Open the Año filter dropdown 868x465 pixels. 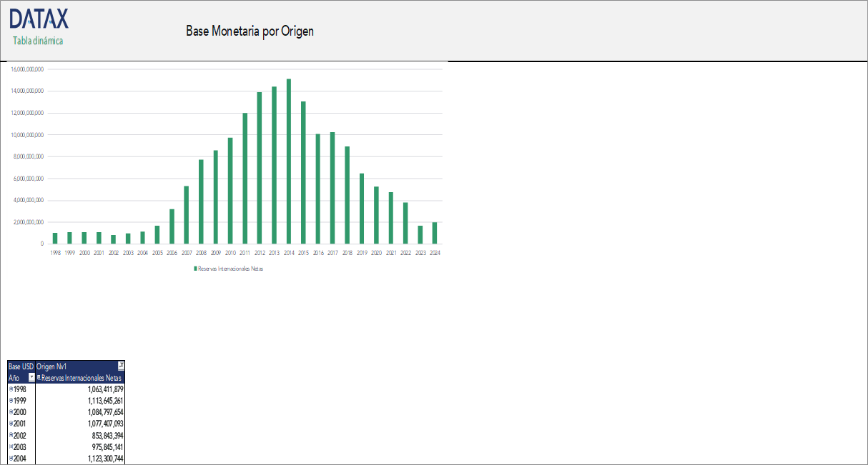pyautogui.click(x=31, y=377)
